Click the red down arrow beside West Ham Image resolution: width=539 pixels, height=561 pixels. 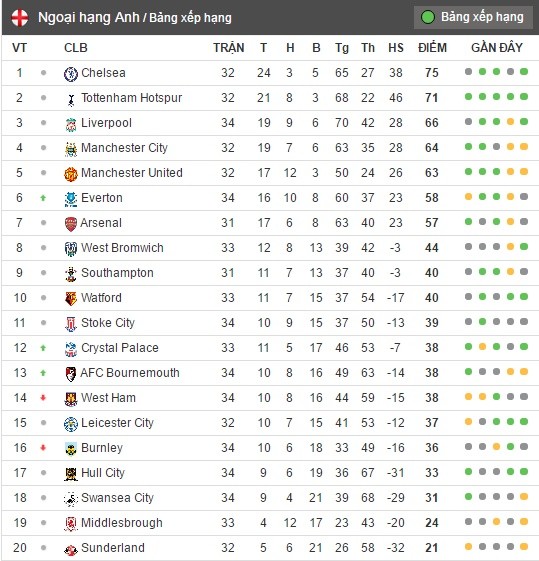pos(43,397)
